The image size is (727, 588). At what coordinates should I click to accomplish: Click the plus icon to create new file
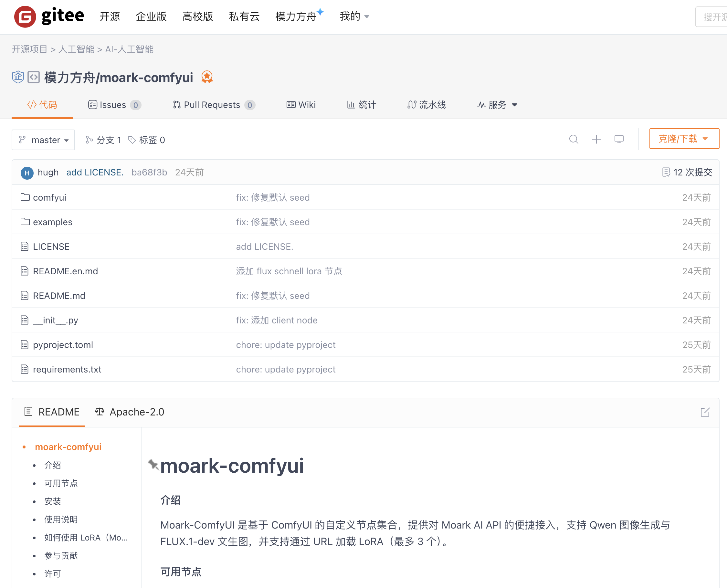pyautogui.click(x=596, y=139)
